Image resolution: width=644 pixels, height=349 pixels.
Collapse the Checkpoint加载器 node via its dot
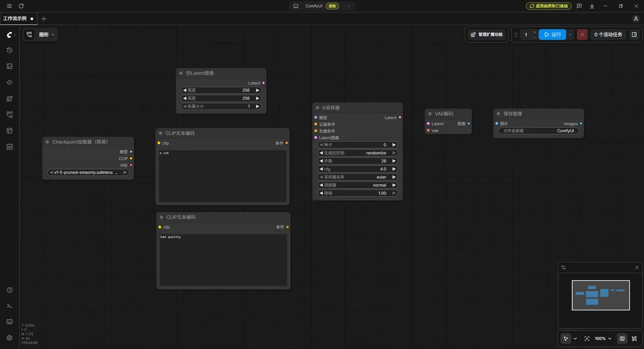click(x=47, y=142)
